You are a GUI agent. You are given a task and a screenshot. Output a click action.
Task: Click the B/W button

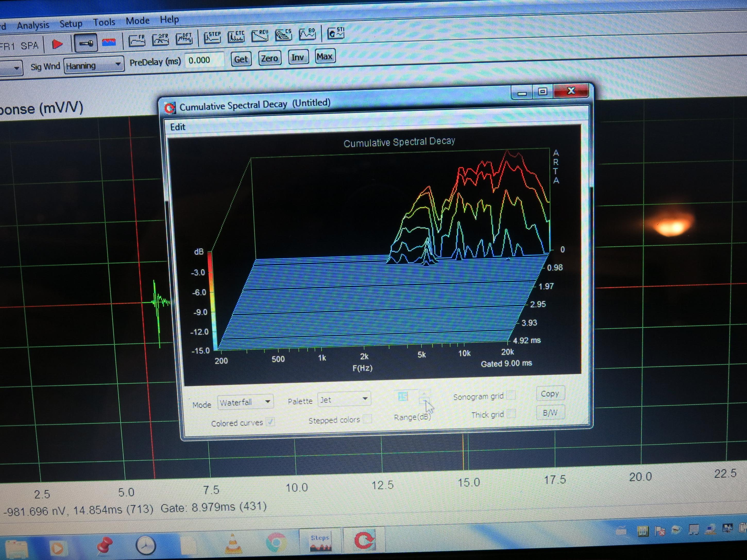click(x=550, y=412)
